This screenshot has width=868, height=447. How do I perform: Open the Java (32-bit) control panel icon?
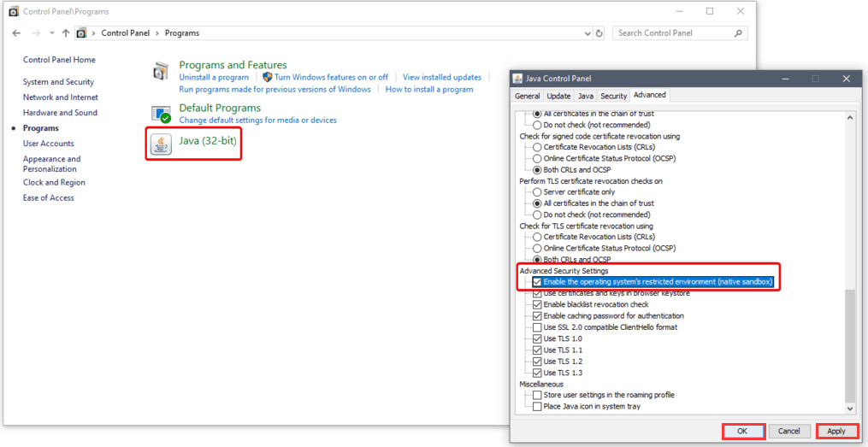[x=161, y=144]
